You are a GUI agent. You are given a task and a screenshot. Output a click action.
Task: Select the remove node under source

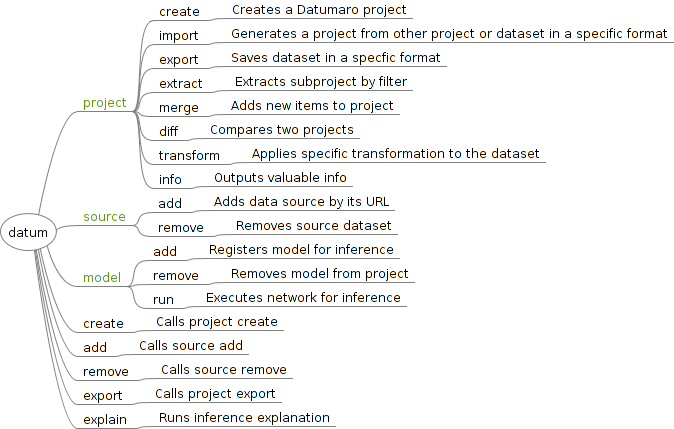[x=181, y=227]
